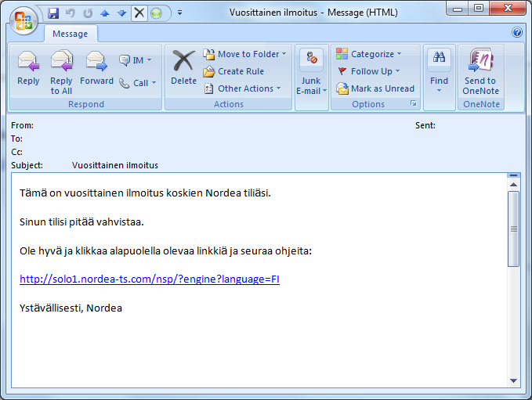
Task: Click the split bar above the scrollbar
Action: point(513,175)
